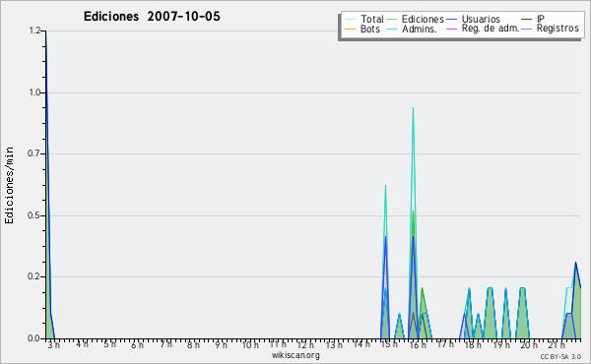
Task: Click the Bots orange legend line
Action: pyautogui.click(x=350, y=29)
